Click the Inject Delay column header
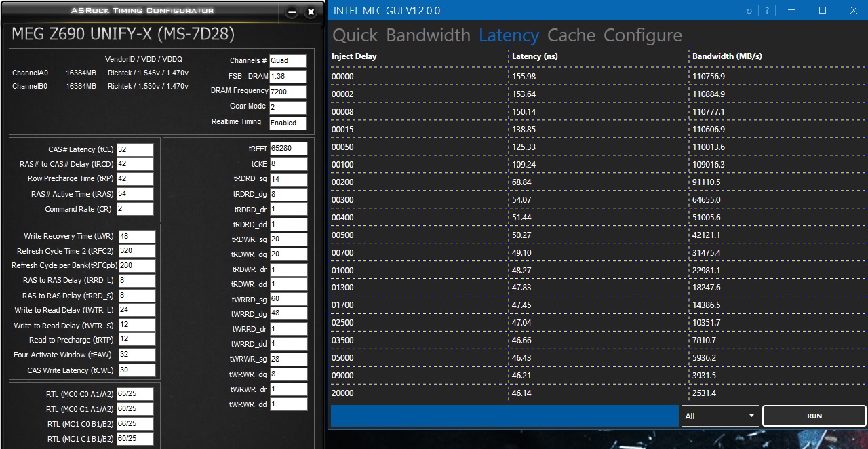The image size is (868, 449). [x=354, y=56]
